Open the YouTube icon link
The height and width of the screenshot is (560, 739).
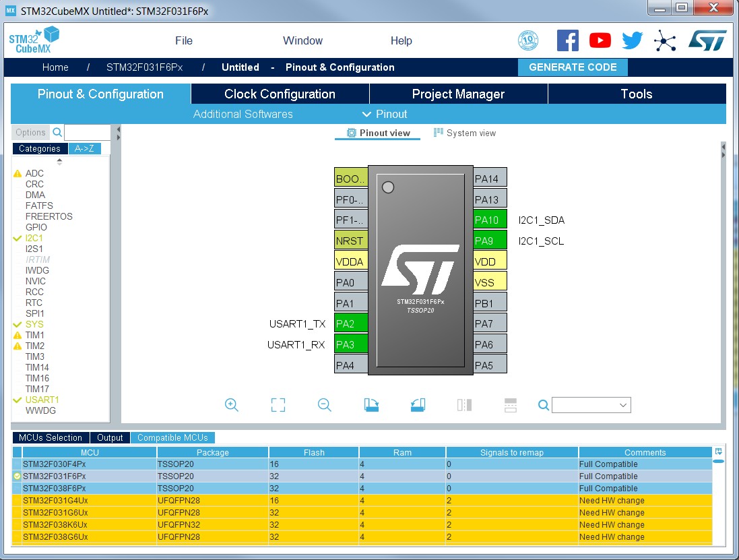click(x=600, y=40)
